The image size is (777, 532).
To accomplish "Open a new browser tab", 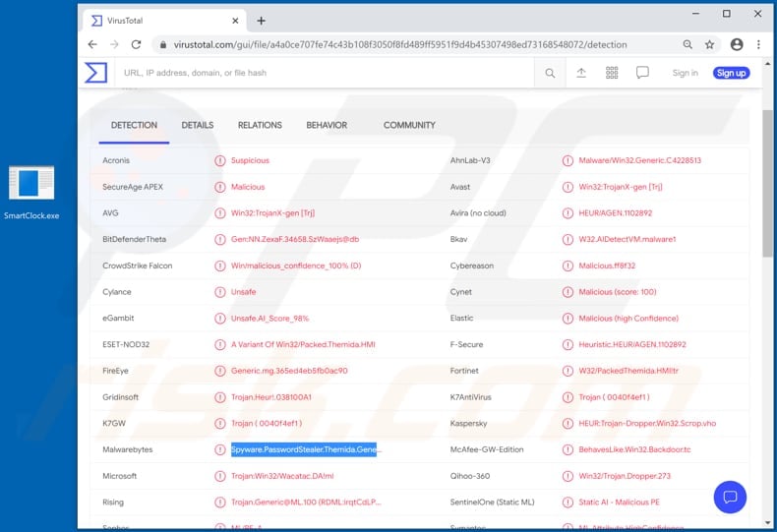I will (x=261, y=20).
